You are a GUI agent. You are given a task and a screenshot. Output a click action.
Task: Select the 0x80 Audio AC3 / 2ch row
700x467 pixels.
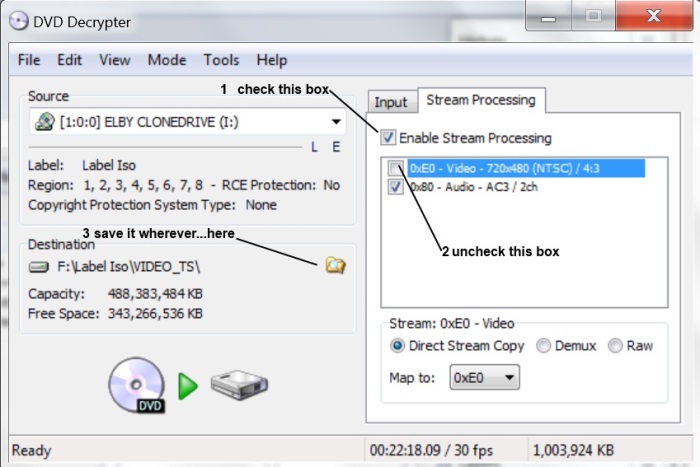[x=474, y=187]
